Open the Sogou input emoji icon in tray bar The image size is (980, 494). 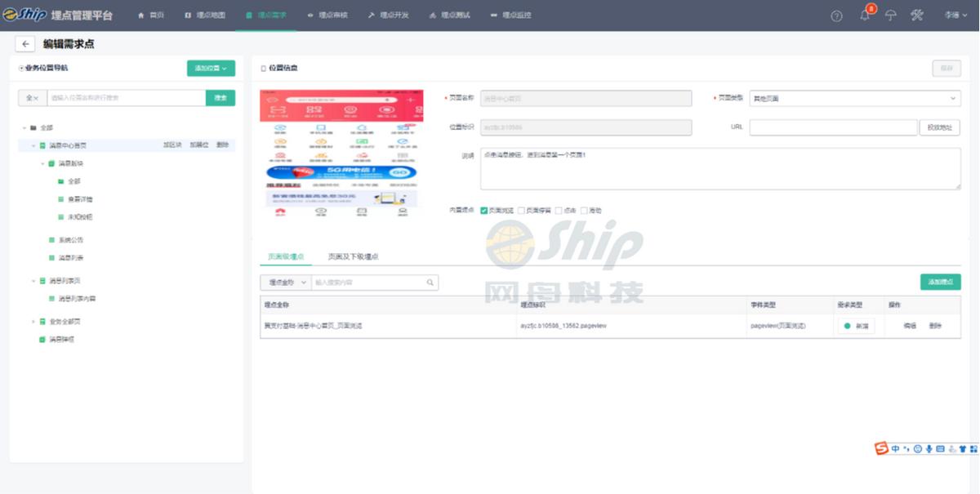click(916, 448)
